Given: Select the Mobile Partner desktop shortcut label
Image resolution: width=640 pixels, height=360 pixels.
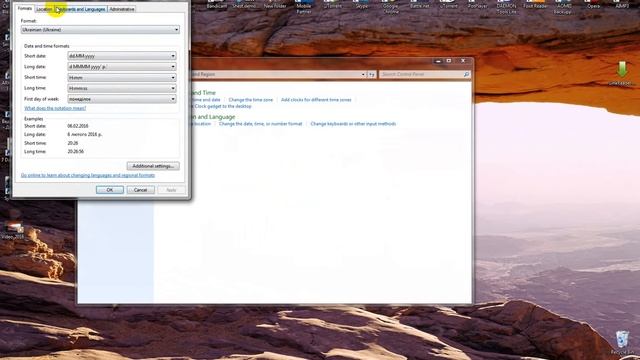Looking at the screenshot, I should tap(304, 9).
